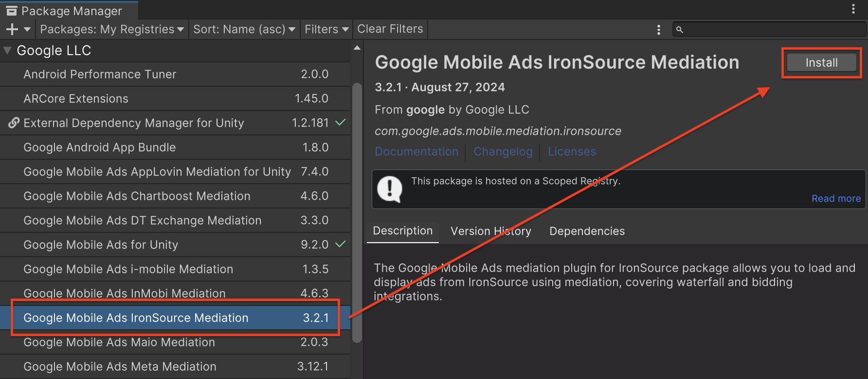Open the Sort: Name (asc) dropdown
868x379 pixels.
point(244,29)
